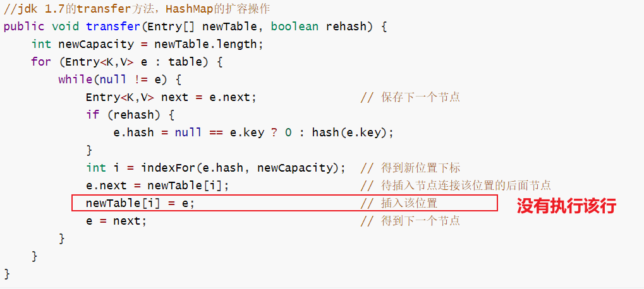Image resolution: width=644 pixels, height=289 pixels.
Task: Click the newCapacity variable declaration
Action: click(147, 44)
